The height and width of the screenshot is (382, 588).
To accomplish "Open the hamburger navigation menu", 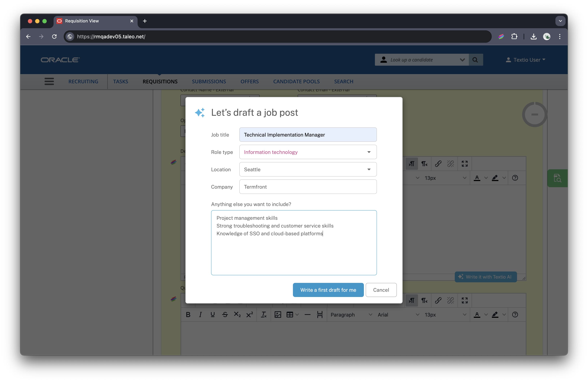I will (49, 81).
